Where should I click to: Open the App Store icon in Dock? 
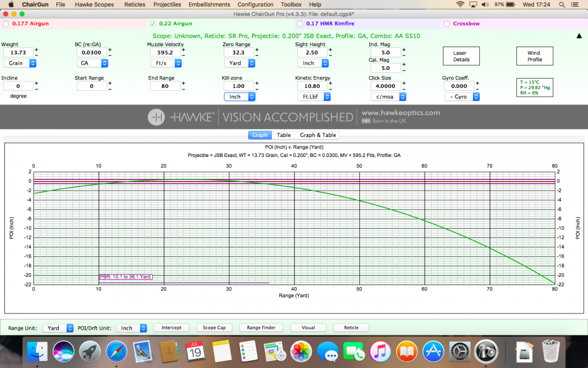pos(433,351)
